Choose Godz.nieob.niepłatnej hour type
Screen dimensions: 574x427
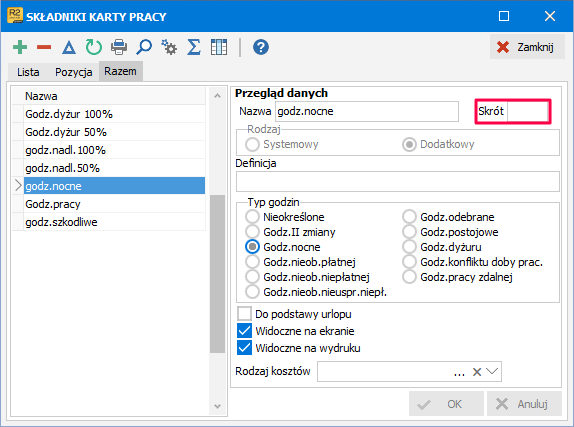(252, 277)
